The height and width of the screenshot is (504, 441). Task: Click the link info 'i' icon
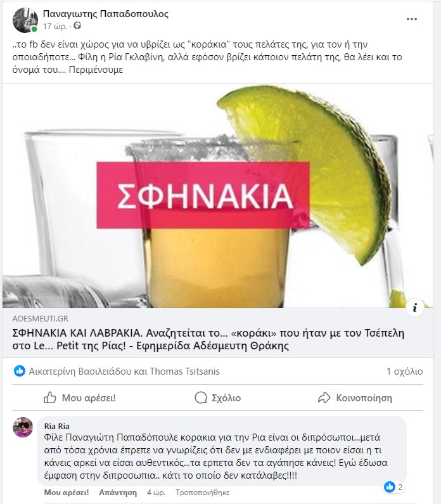click(x=415, y=307)
